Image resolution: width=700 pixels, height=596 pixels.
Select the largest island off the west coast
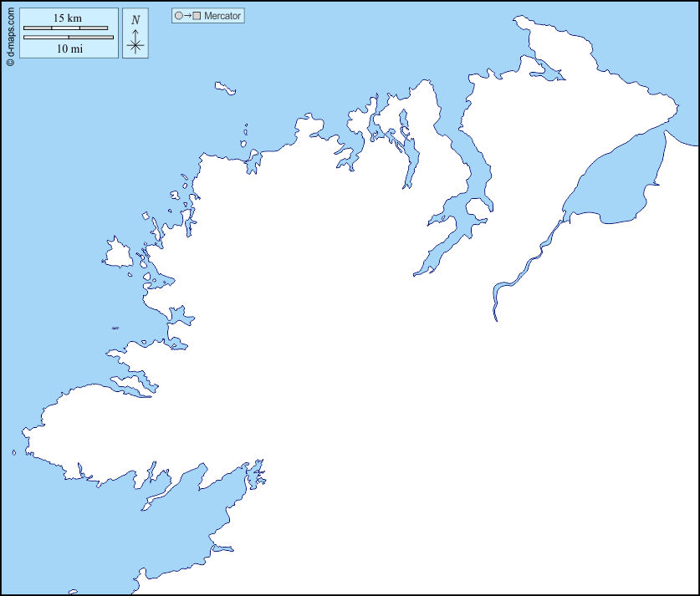[116, 252]
